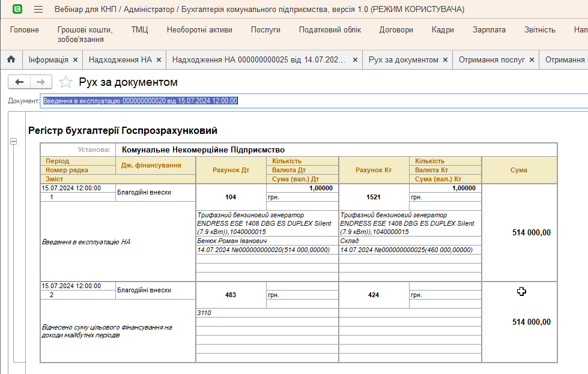Screen dimensions: 588x374
Task: Go to the home page icon tab
Action: pos(11,60)
